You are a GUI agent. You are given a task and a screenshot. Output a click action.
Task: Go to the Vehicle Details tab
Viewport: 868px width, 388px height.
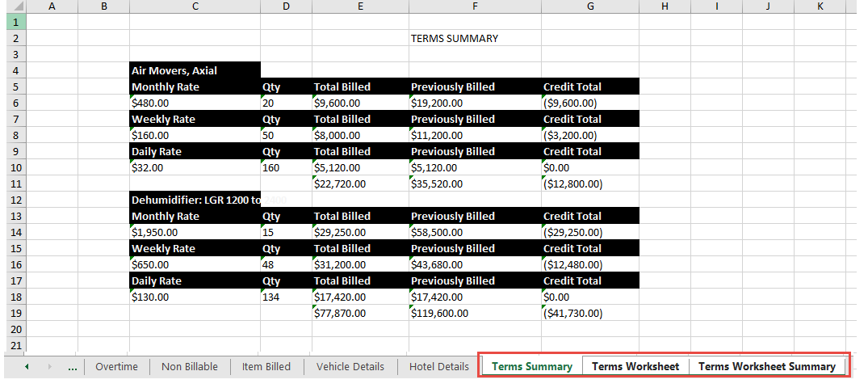[x=350, y=366]
